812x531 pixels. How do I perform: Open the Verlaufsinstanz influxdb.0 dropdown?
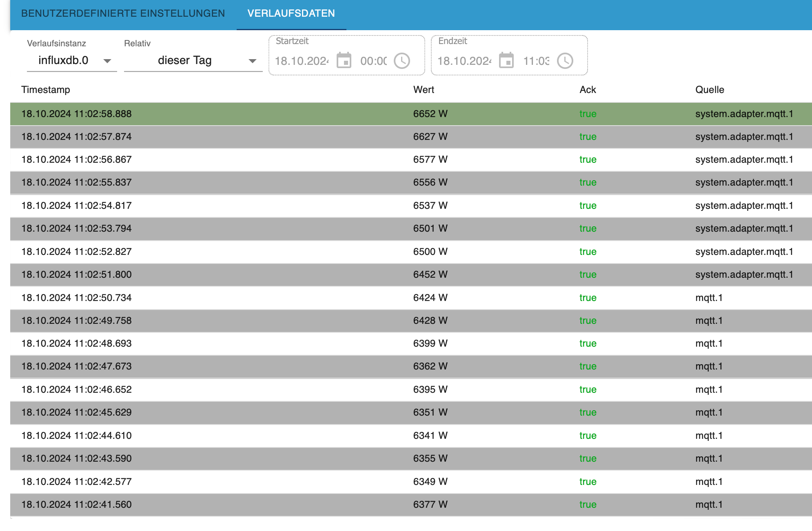click(72, 60)
